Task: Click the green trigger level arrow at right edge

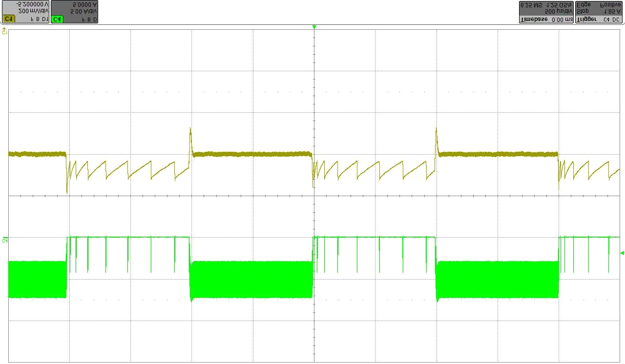Action: 622,252
